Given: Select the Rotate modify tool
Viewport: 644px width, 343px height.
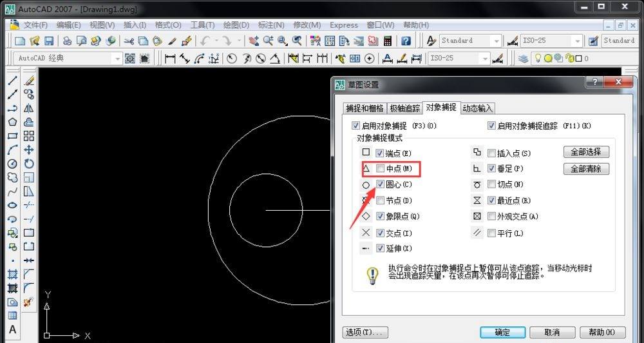Looking at the screenshot, I should 29,164.
